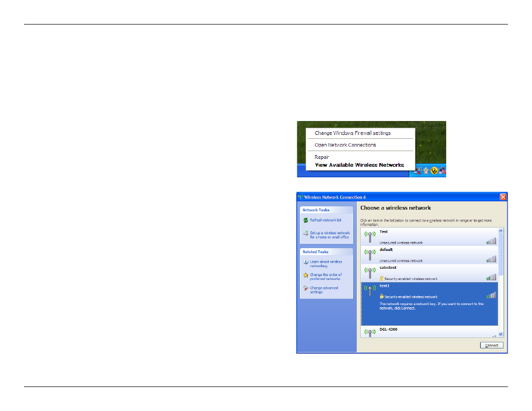Screen dimensions: 532x411
Task: Click the house-shaped tray icon
Action: point(426,171)
